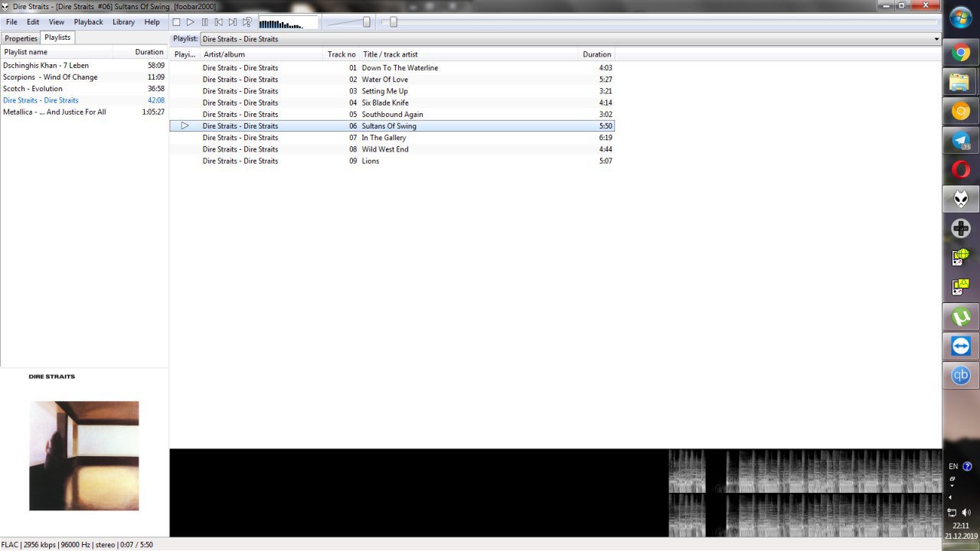Click the now-playing arrow indicator
The image size is (980, 551).
point(185,126)
